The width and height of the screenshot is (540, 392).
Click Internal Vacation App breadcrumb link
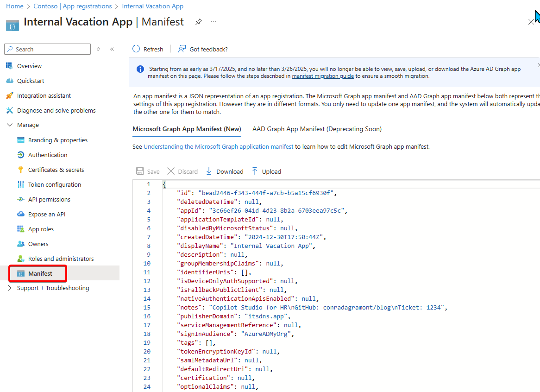point(152,6)
